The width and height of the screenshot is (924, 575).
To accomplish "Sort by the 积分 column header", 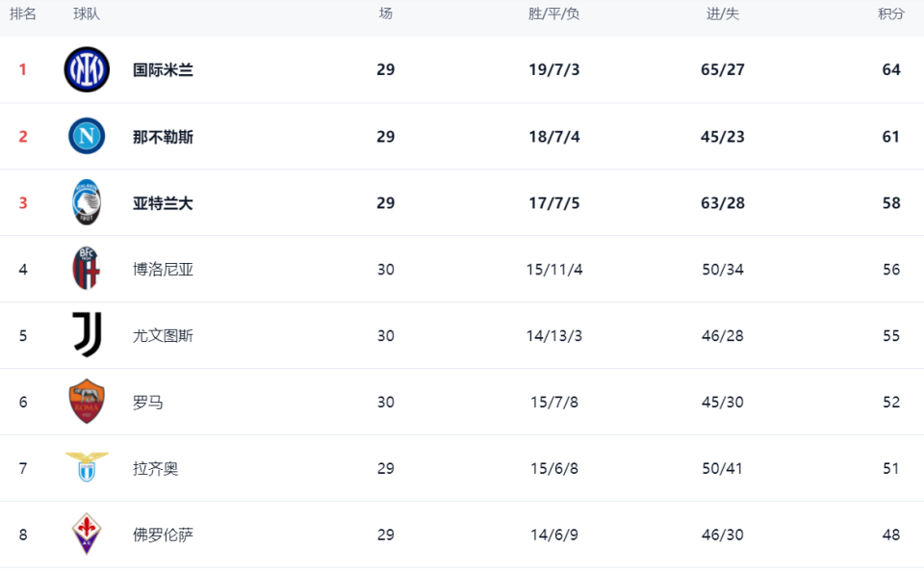I will [891, 13].
